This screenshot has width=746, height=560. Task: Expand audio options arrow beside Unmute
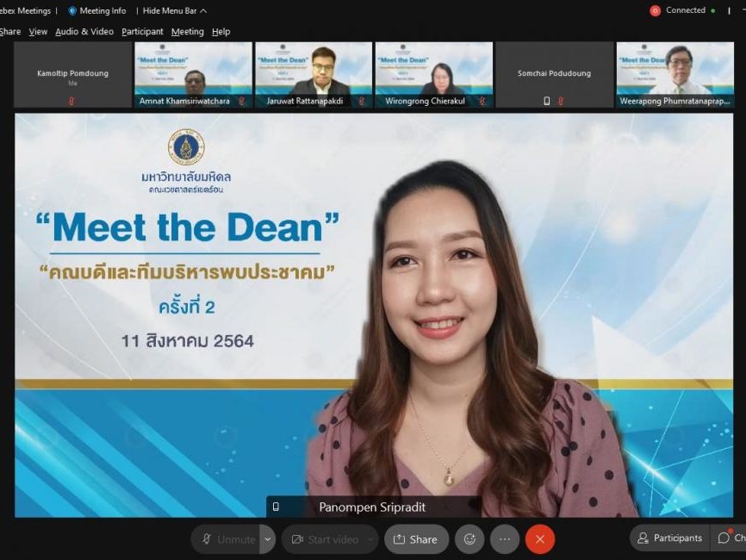[x=268, y=539]
